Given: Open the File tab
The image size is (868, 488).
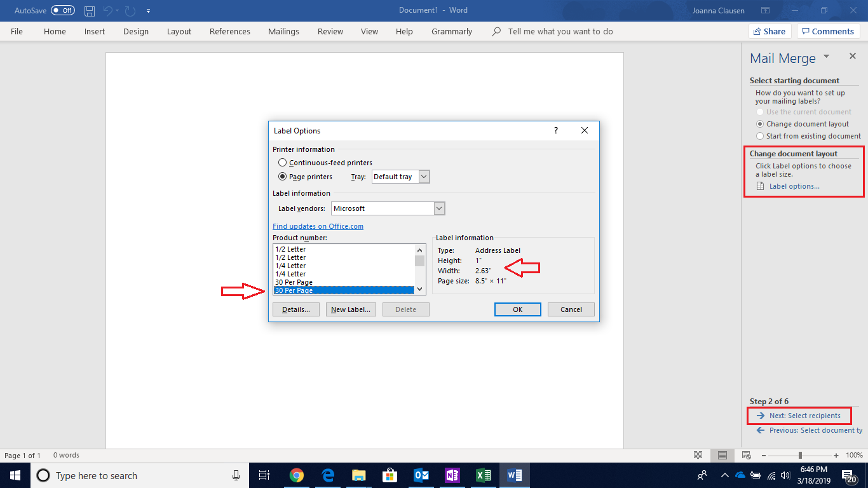Looking at the screenshot, I should tap(17, 31).
